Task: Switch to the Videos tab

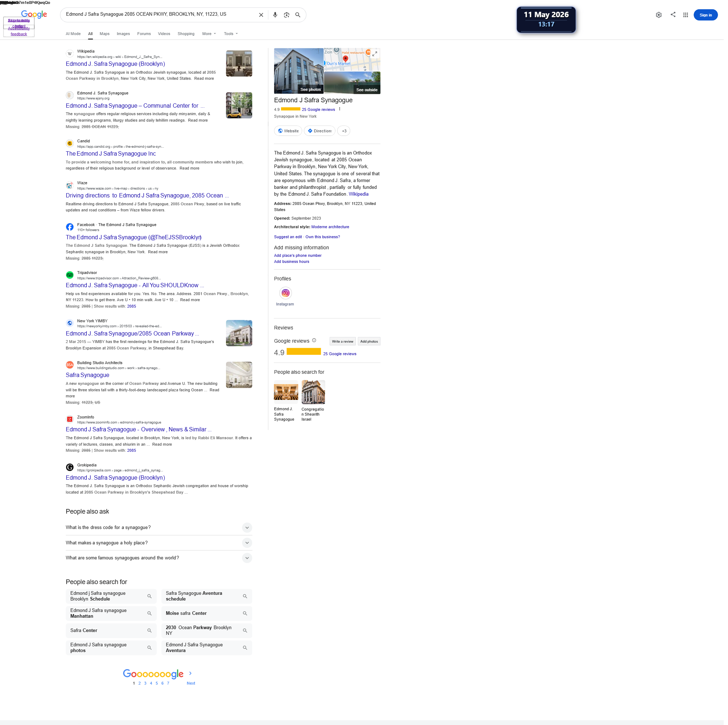Action: pyautogui.click(x=165, y=34)
